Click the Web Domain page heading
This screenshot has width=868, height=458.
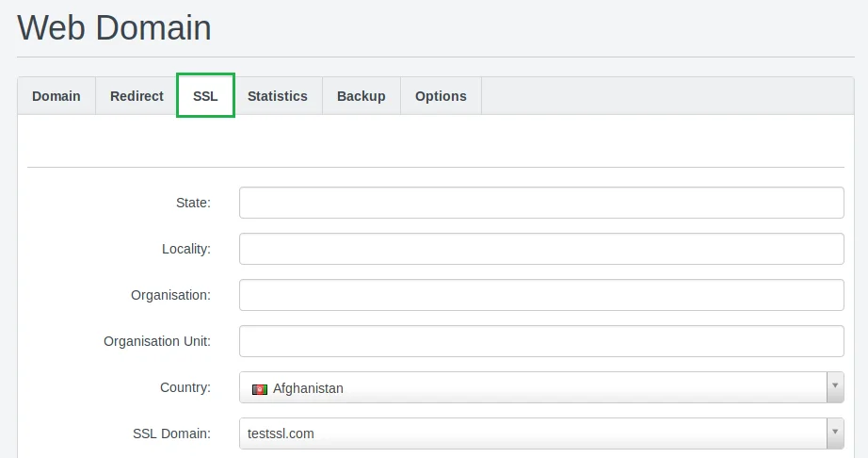114,27
